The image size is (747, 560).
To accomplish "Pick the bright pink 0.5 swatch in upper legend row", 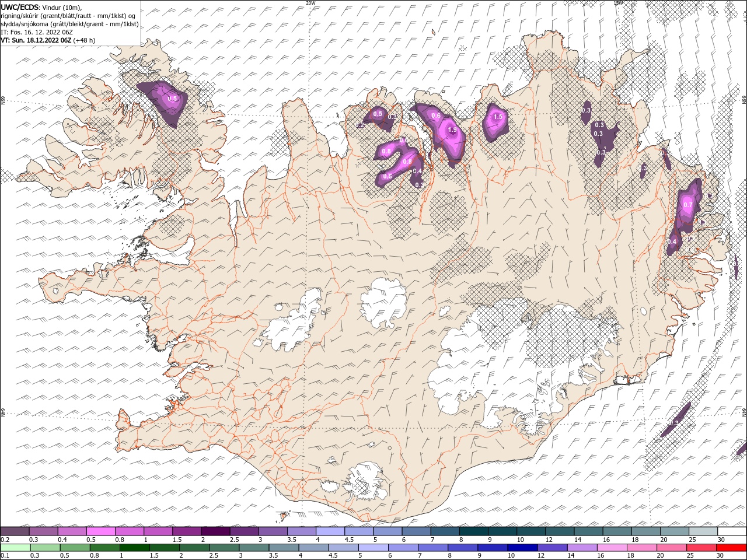I will pyautogui.click(x=102, y=531).
